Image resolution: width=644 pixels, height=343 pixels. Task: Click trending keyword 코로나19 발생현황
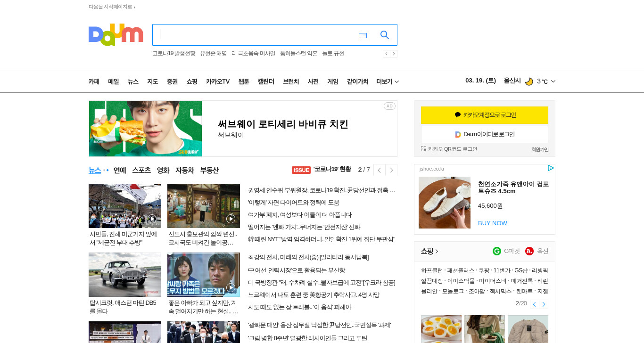173,54
